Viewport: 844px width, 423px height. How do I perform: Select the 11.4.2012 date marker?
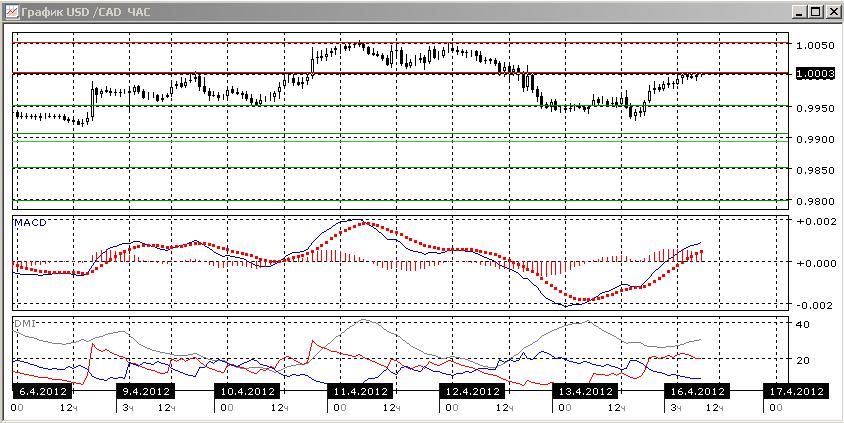click(x=360, y=391)
